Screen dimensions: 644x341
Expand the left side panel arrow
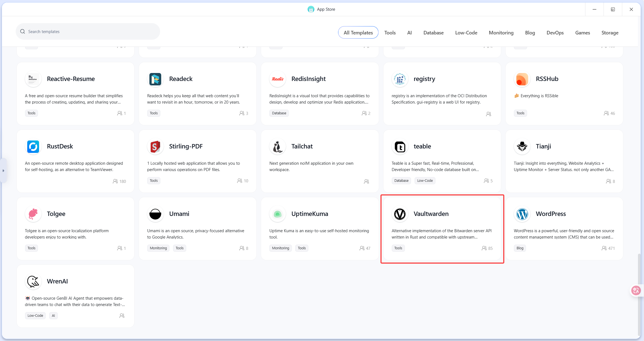3,170
